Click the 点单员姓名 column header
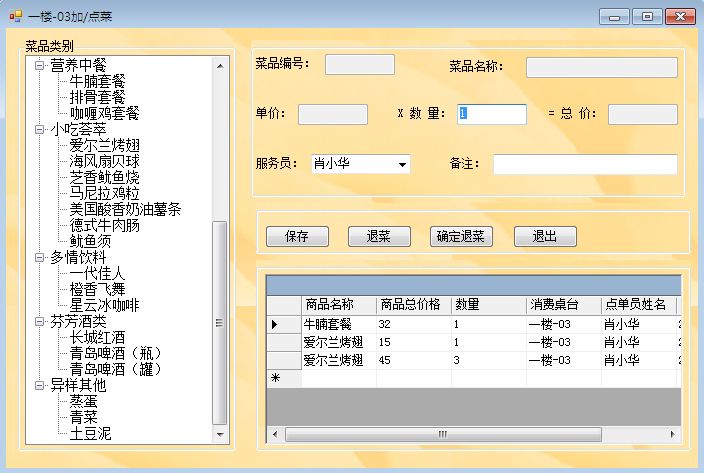This screenshot has height=473, width=704. 639,305
